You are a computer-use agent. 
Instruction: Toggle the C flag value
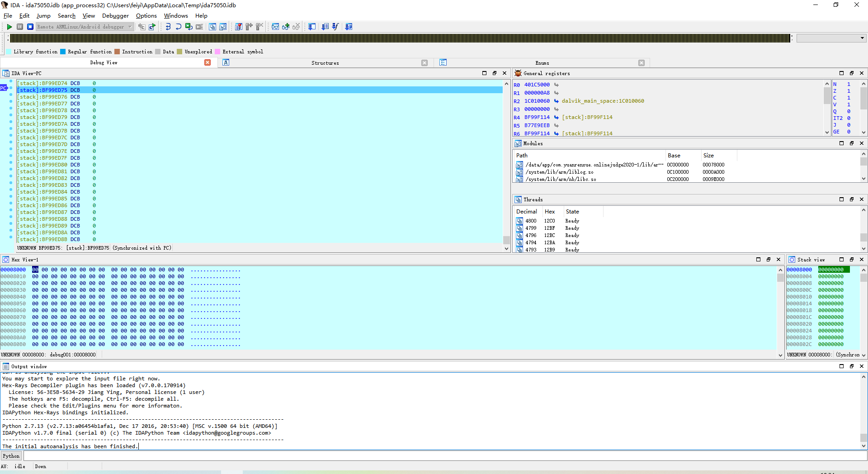(x=849, y=98)
